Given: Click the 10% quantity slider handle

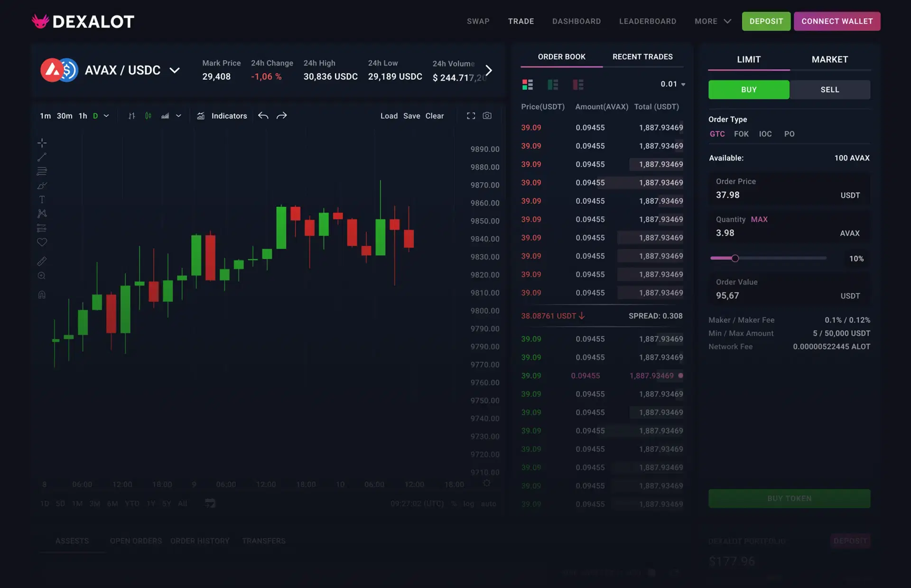Looking at the screenshot, I should point(735,258).
